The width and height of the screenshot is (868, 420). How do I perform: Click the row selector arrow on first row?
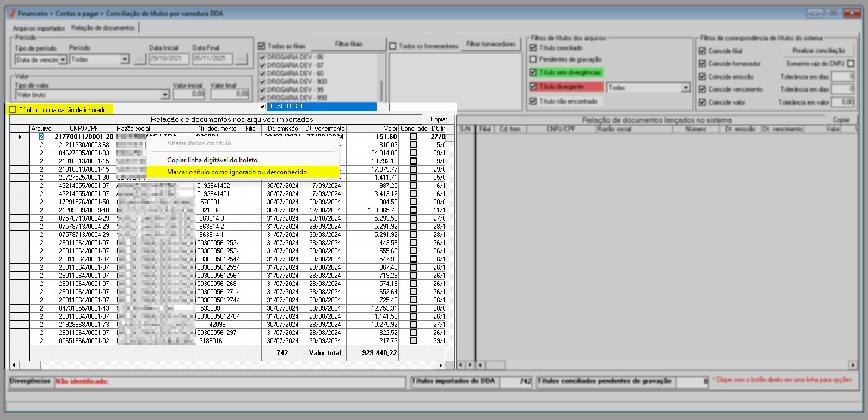20,137
